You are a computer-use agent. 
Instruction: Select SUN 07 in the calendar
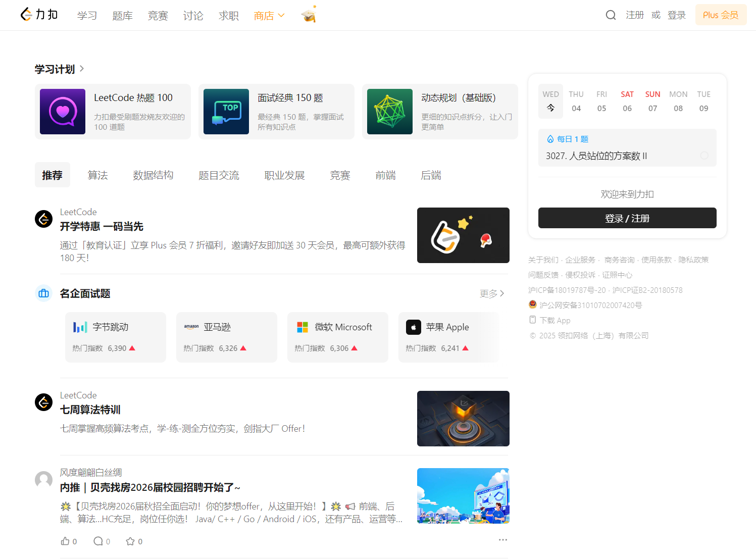coord(652,101)
